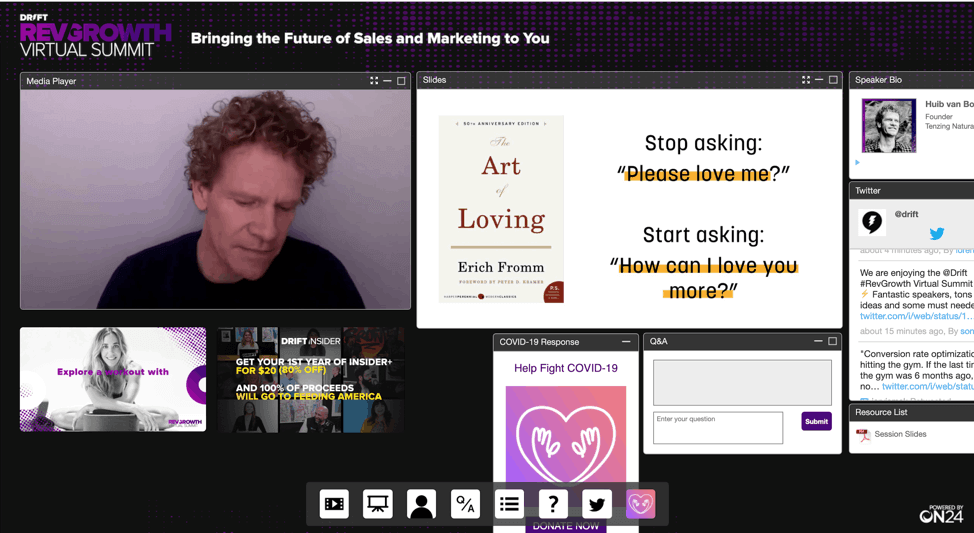Click the Help question mark icon
Image resolution: width=974 pixels, height=533 pixels.
[553, 505]
